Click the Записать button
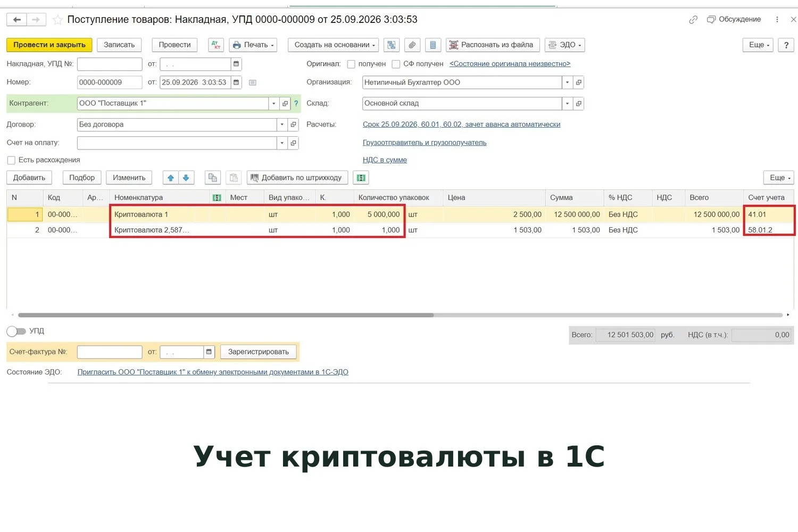This screenshot has height=532, width=798. click(x=119, y=45)
